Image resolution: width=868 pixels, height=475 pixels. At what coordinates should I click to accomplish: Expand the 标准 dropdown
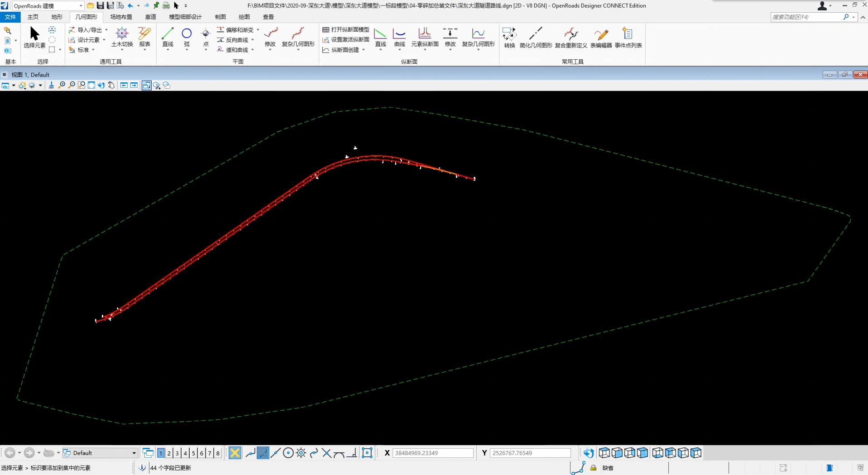tap(93, 50)
